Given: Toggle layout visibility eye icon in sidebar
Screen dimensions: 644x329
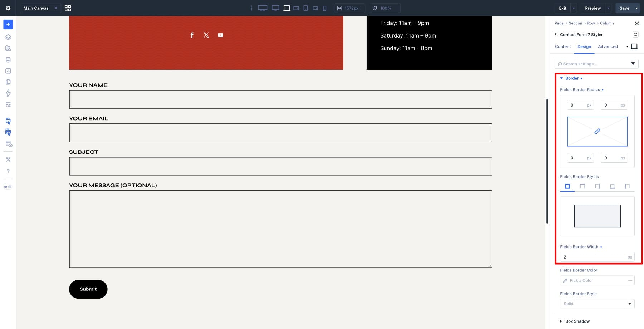Looking at the screenshot, I should pos(9,144).
